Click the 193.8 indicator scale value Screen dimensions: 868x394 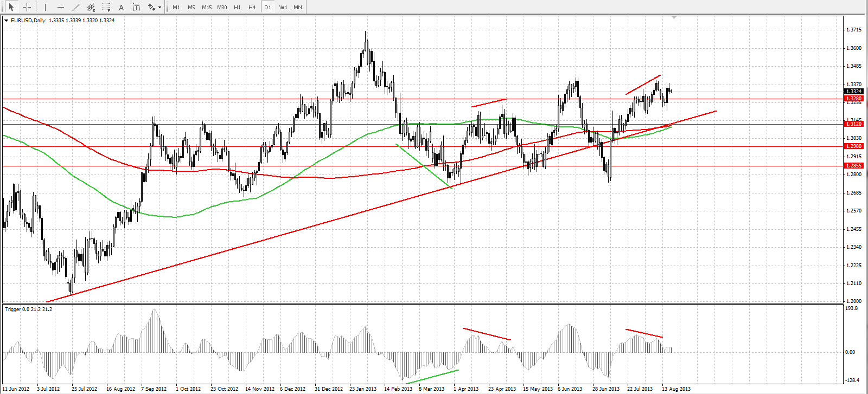click(852, 308)
